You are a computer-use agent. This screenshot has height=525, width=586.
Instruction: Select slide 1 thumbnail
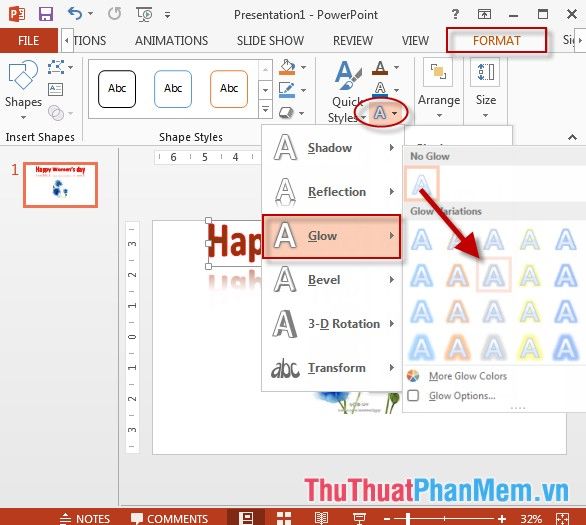tap(60, 185)
